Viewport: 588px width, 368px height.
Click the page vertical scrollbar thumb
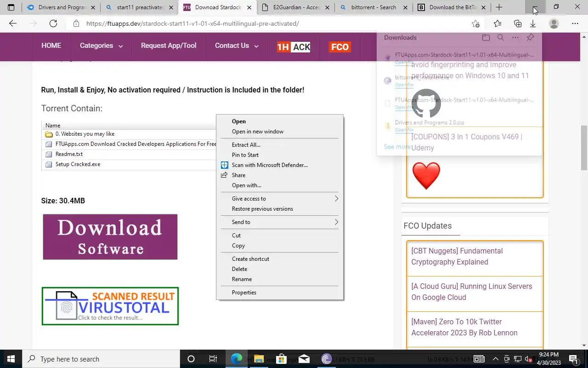(x=584, y=147)
